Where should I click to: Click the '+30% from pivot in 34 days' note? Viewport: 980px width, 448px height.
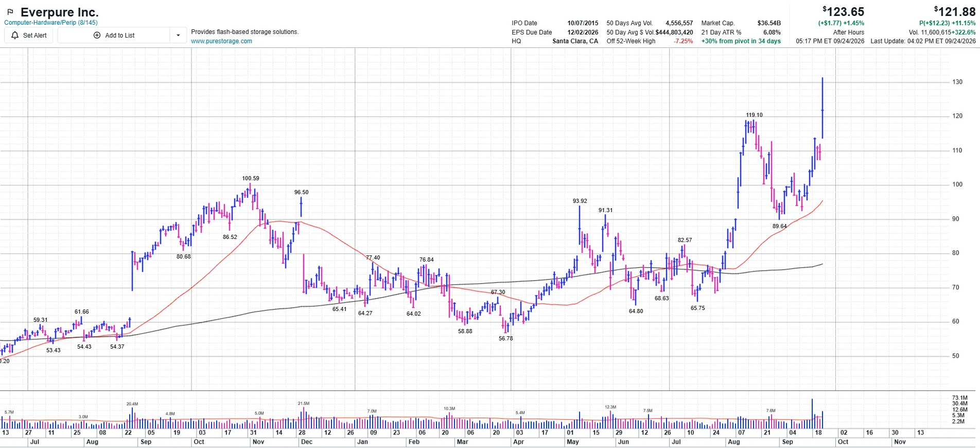(x=741, y=41)
